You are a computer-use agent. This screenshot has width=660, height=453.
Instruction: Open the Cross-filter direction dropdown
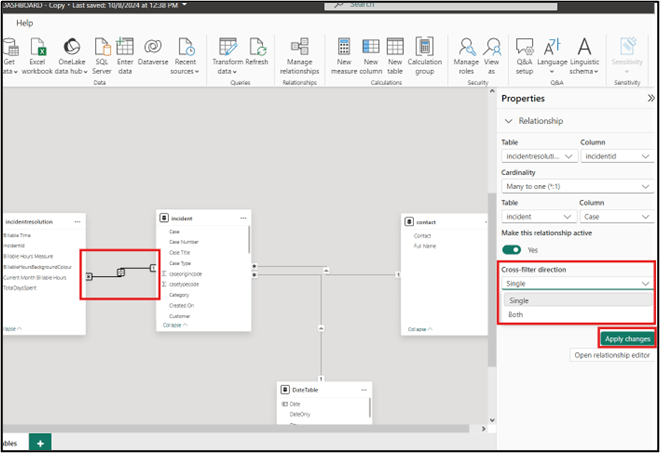577,283
